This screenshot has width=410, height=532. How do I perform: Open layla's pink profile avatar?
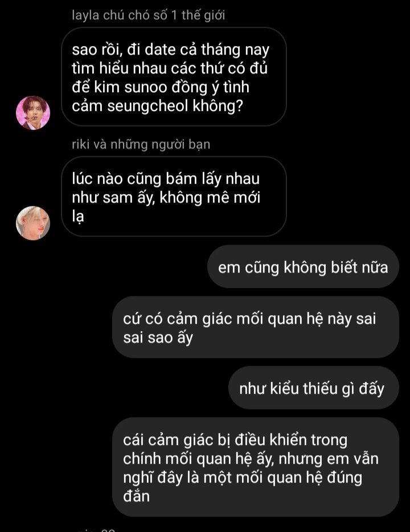tap(33, 113)
